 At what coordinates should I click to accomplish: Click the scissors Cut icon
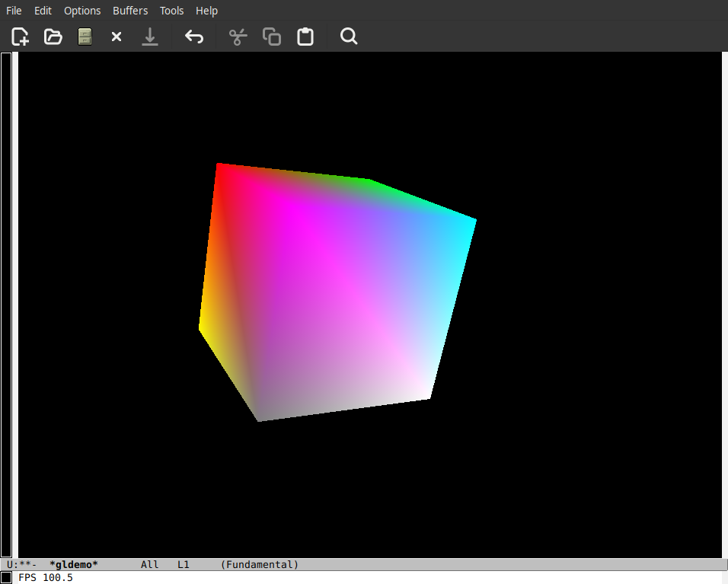(x=238, y=37)
